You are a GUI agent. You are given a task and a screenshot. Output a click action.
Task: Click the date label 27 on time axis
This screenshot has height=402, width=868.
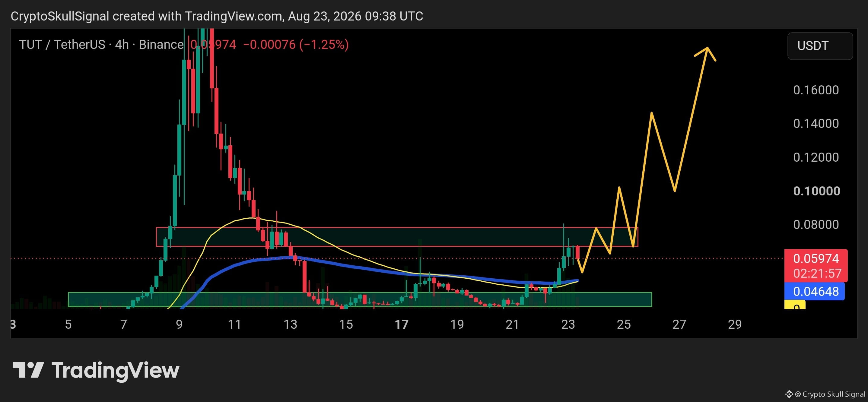click(x=679, y=324)
